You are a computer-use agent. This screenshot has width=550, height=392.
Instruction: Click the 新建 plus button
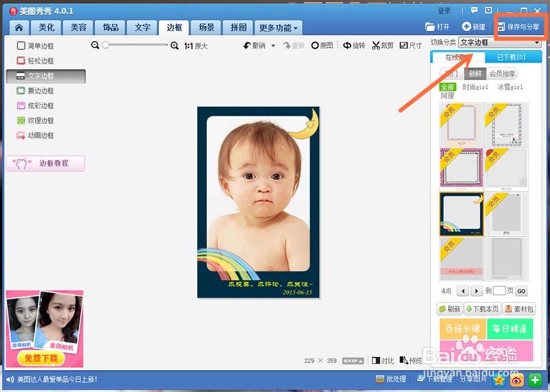click(x=474, y=27)
